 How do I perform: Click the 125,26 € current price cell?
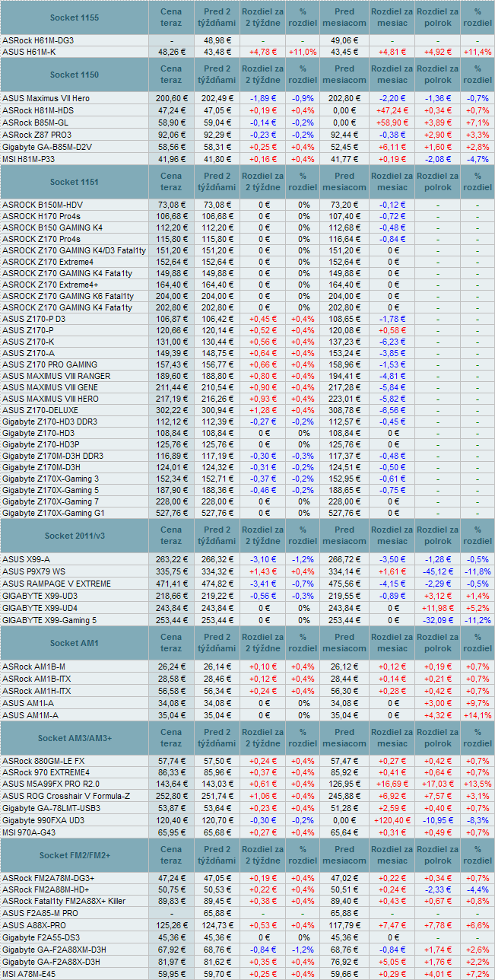[171, 925]
